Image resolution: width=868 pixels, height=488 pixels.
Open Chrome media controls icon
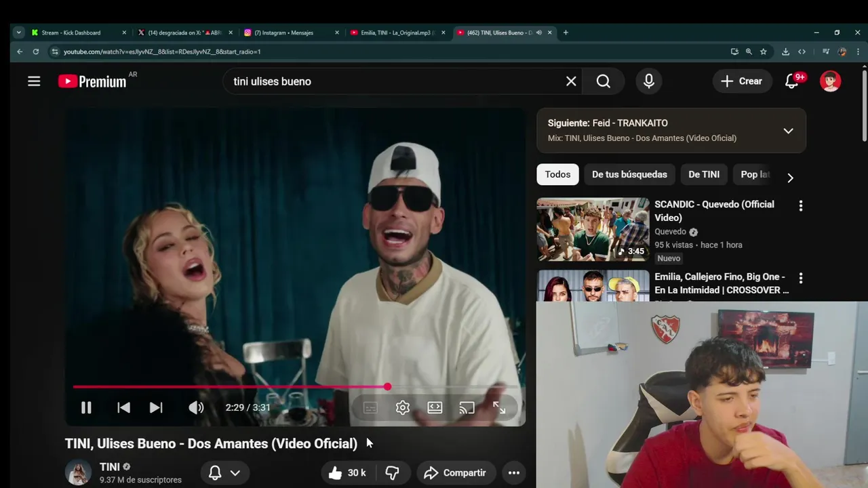825,52
